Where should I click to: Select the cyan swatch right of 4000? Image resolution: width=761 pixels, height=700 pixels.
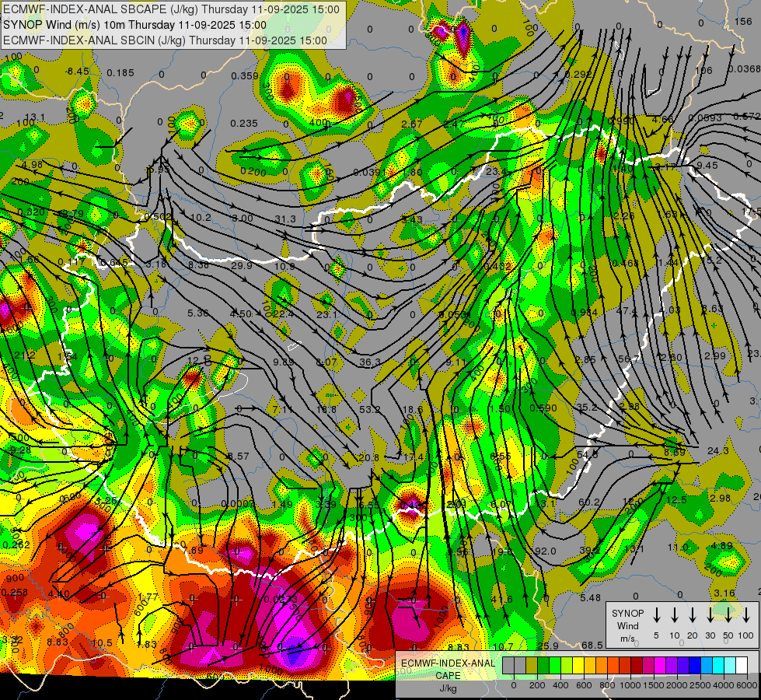point(730,666)
